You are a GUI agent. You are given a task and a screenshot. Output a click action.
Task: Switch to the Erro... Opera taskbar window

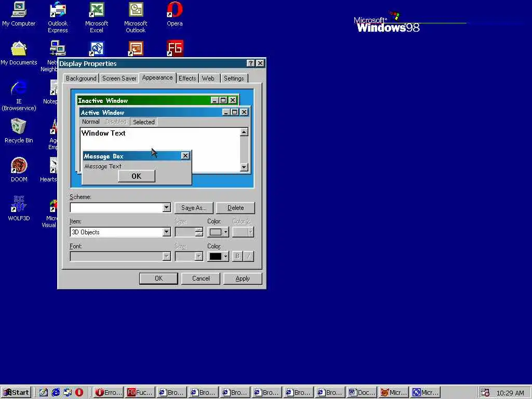(108, 393)
